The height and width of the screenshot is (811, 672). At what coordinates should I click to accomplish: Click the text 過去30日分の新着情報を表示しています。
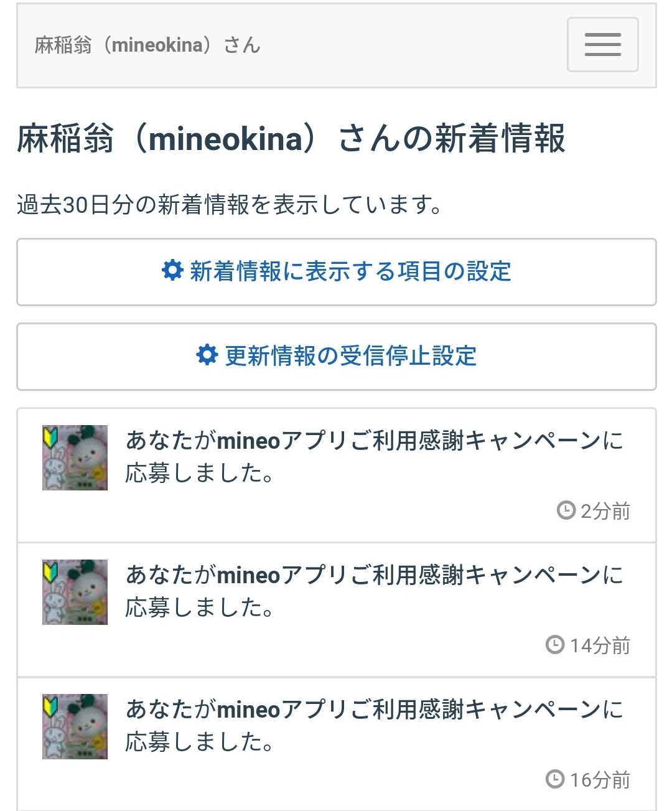[229, 204]
